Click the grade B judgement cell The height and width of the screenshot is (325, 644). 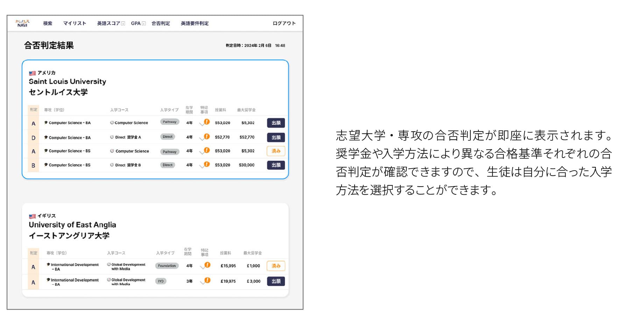click(34, 165)
